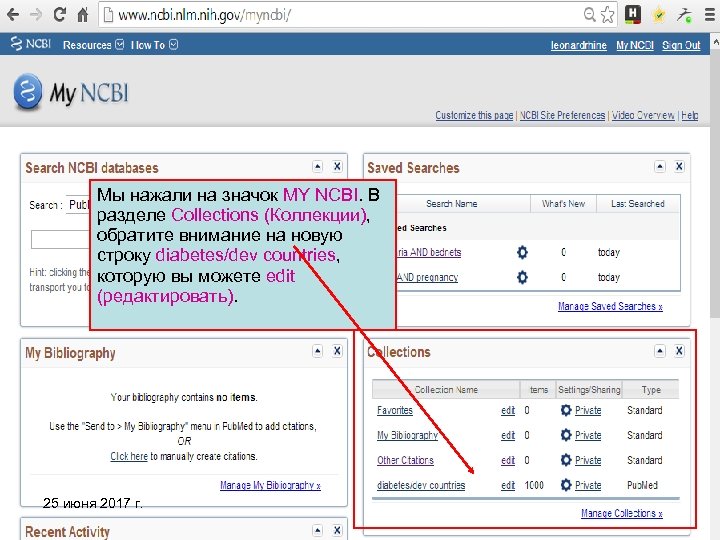
Task: Go back with the browser back arrow
Action: (x=13, y=15)
